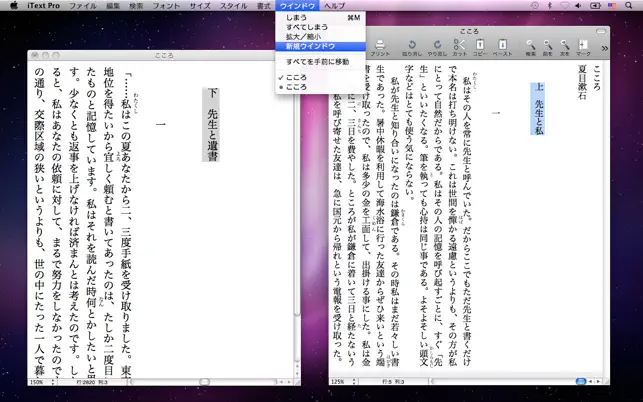Click author name 夏目漱石 in right window
The image size is (643, 402).
click(x=582, y=82)
